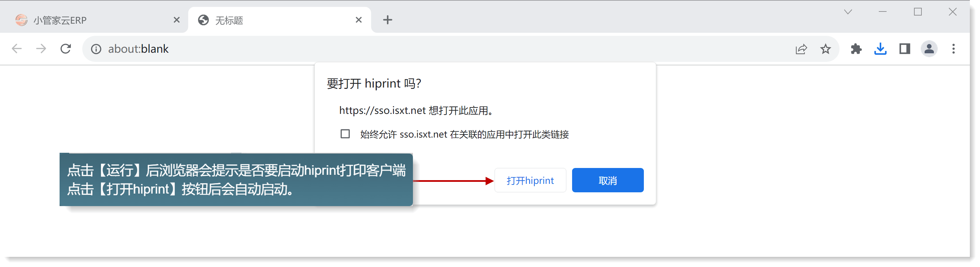Open a new tab with plus
This screenshot has width=980, height=267.
(x=388, y=20)
